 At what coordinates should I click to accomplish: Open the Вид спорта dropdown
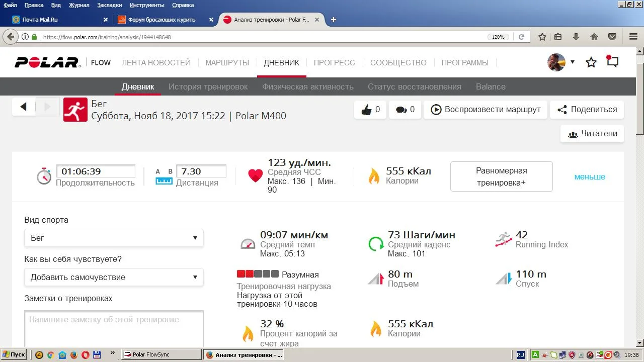tap(114, 238)
